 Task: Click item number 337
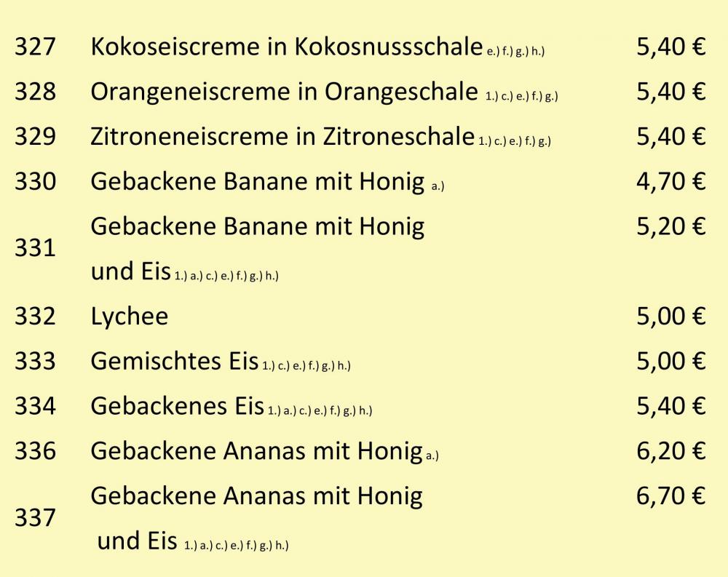click(x=35, y=518)
